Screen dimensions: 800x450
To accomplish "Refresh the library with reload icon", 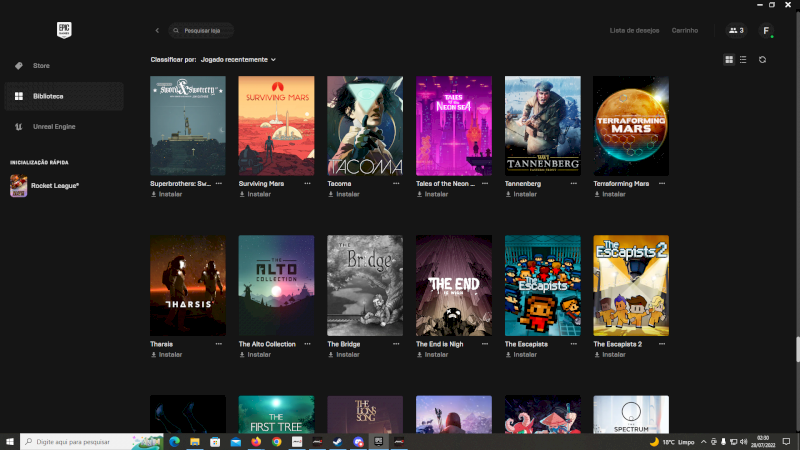I will [762, 60].
